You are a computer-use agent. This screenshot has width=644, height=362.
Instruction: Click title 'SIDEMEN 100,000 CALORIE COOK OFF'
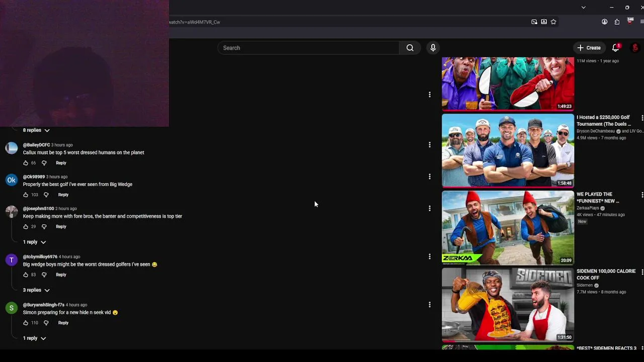(x=606, y=275)
